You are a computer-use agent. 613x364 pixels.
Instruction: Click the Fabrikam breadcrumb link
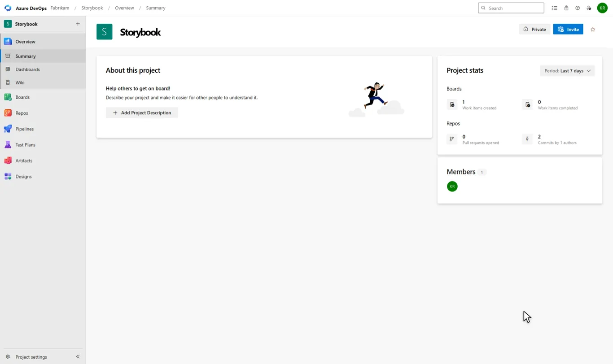click(60, 8)
